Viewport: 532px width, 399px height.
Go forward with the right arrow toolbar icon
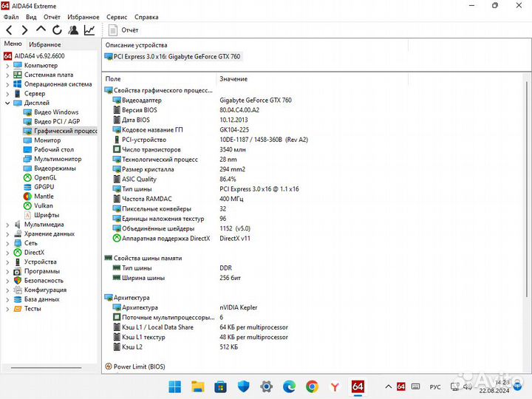[x=24, y=30]
